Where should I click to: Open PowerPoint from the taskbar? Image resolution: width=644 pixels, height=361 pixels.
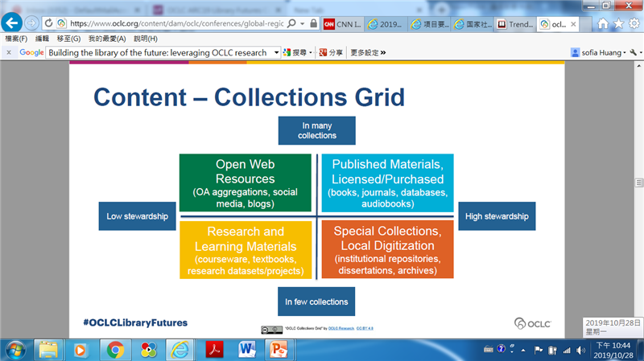coord(279,349)
